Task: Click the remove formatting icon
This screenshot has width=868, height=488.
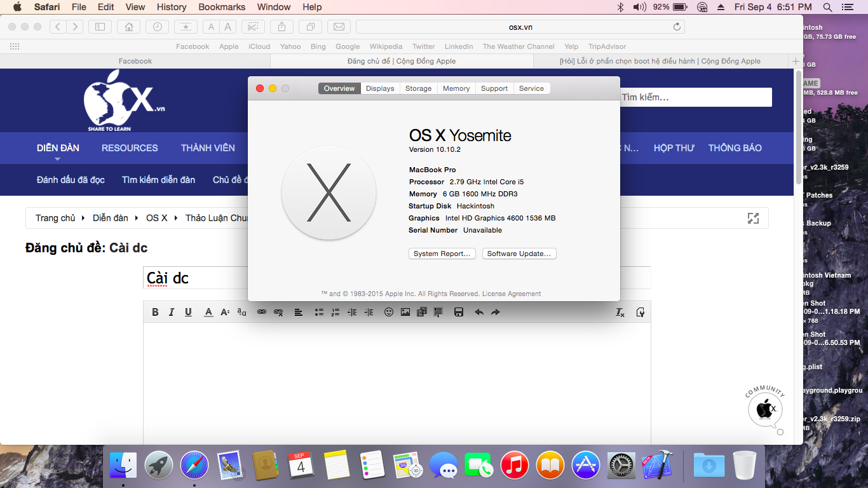Action: [620, 312]
